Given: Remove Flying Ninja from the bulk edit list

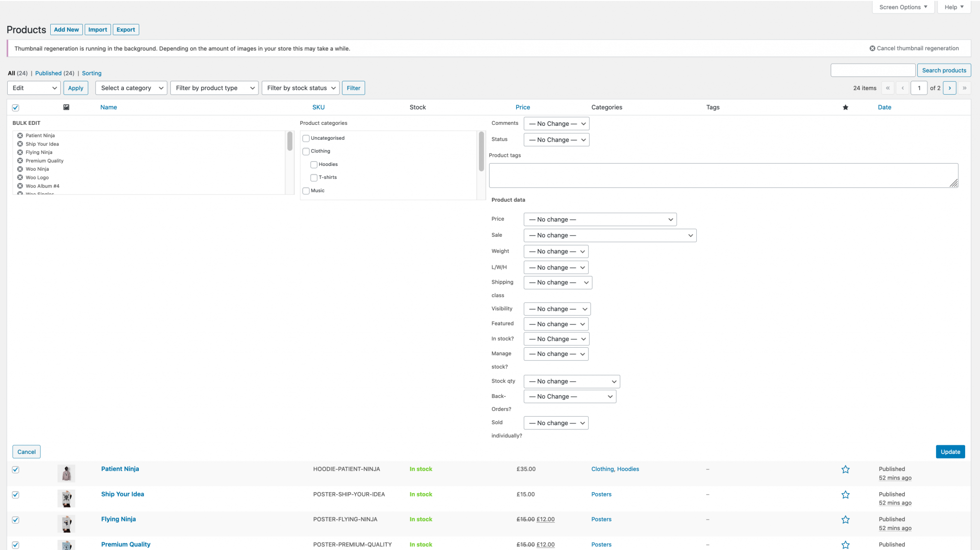Looking at the screenshot, I should (20, 152).
